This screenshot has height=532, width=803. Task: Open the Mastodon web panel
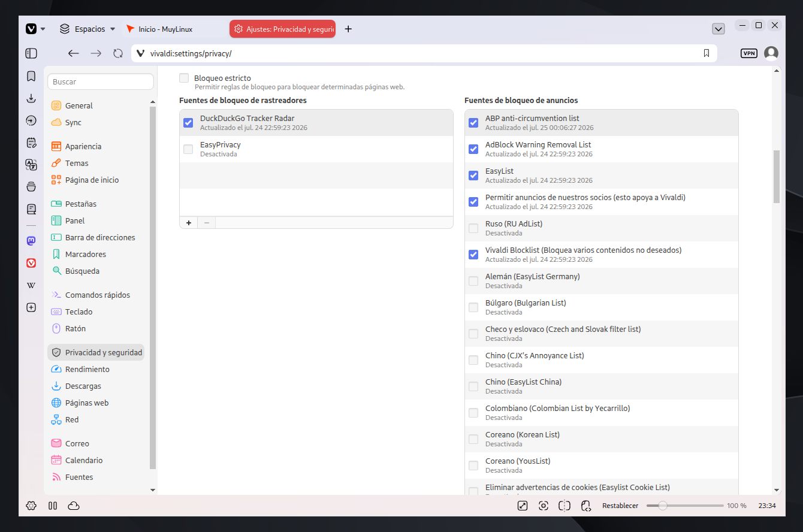31,241
